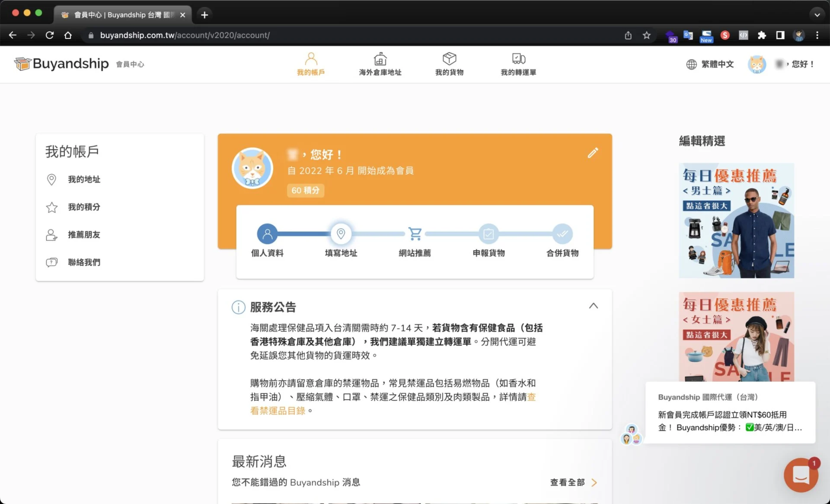Click the info icon beside 服務公告
The image size is (830, 504).
238,307
